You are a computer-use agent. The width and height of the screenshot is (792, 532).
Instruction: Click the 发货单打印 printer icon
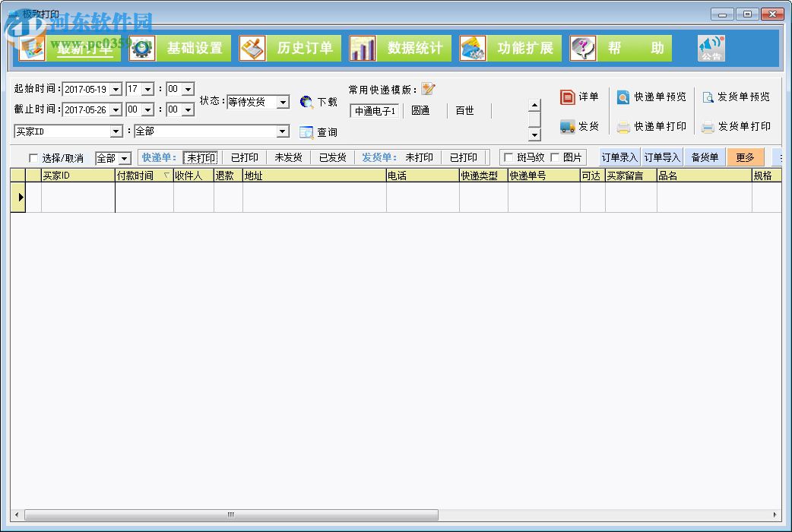(x=708, y=126)
